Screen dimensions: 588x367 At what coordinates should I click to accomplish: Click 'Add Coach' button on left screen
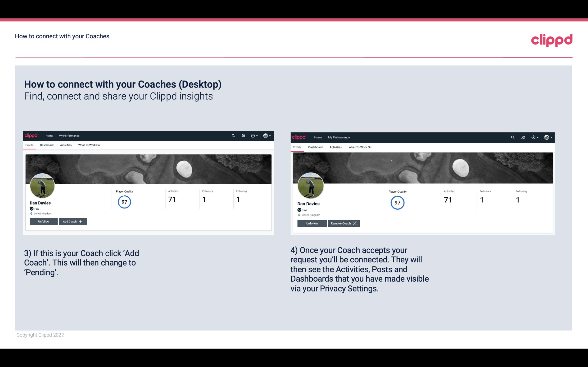[72, 221]
